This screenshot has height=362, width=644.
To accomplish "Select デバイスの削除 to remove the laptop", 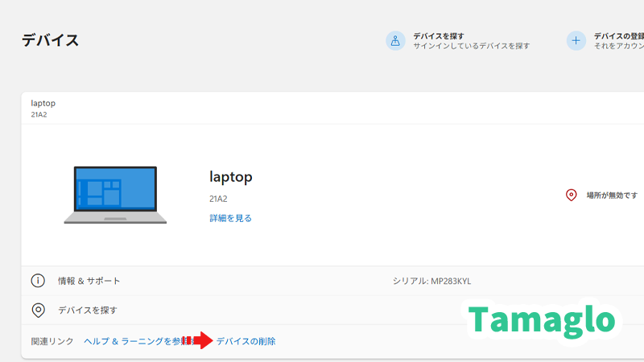I will tap(246, 342).
